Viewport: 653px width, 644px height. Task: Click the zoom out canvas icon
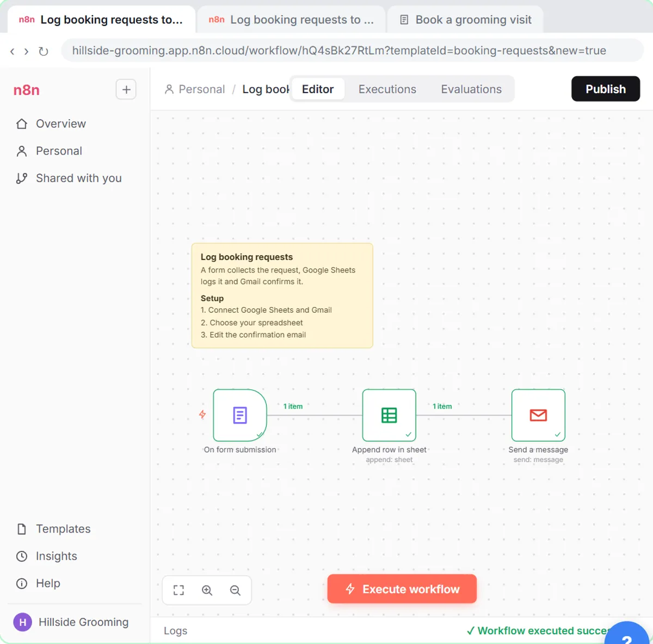point(235,590)
